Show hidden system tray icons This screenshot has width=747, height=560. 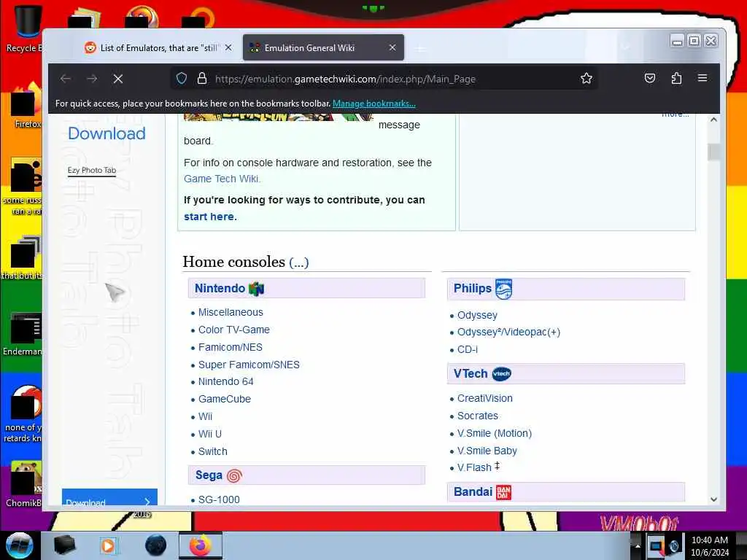click(x=638, y=546)
